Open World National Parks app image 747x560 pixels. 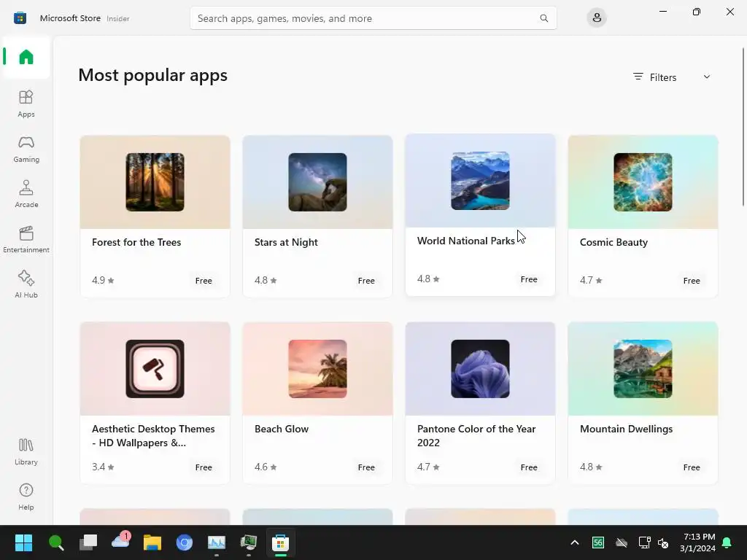pyautogui.click(x=480, y=181)
